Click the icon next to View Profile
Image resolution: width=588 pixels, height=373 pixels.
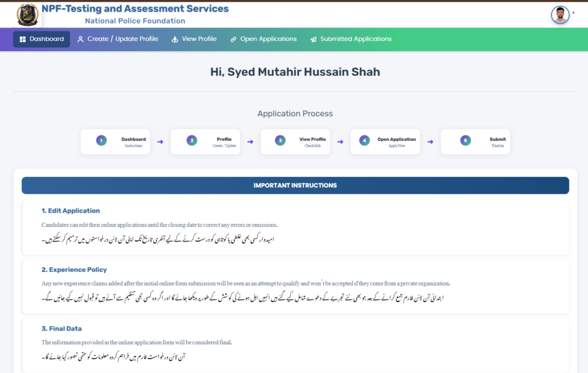click(175, 40)
